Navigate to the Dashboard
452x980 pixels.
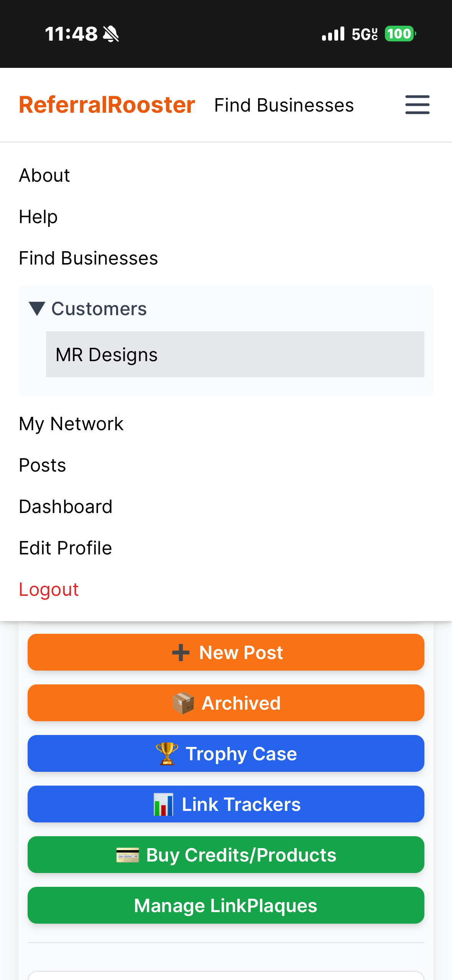click(x=66, y=507)
